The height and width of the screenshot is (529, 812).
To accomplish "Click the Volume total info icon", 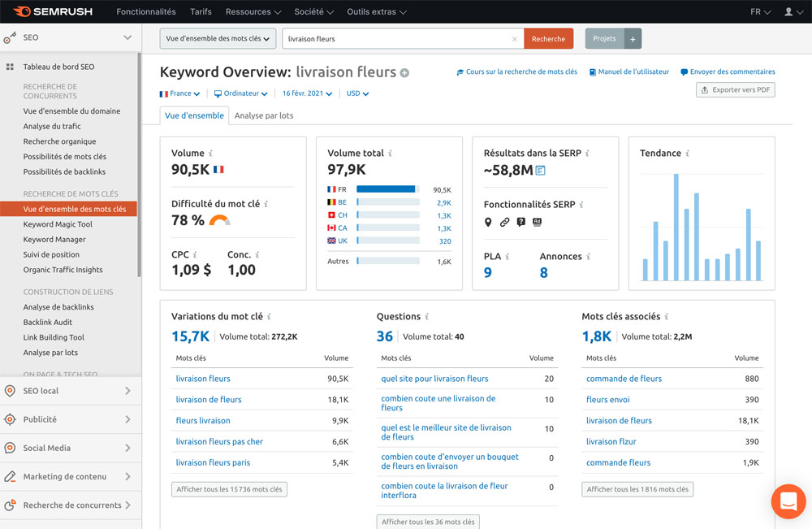I will 390,154.
